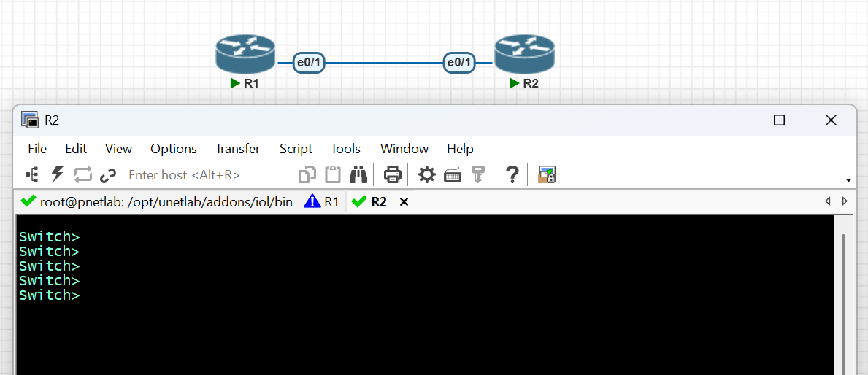
Task: Select the R2 session tab
Action: point(371,202)
